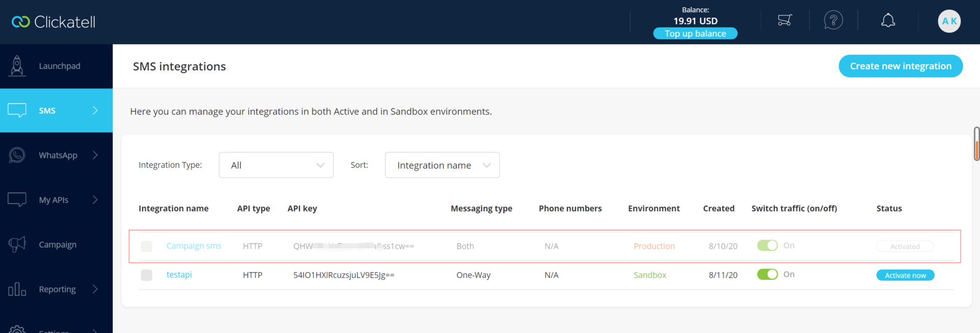Select WhatsApp in the sidebar
Viewport: 980px width, 333px height.
click(56, 155)
